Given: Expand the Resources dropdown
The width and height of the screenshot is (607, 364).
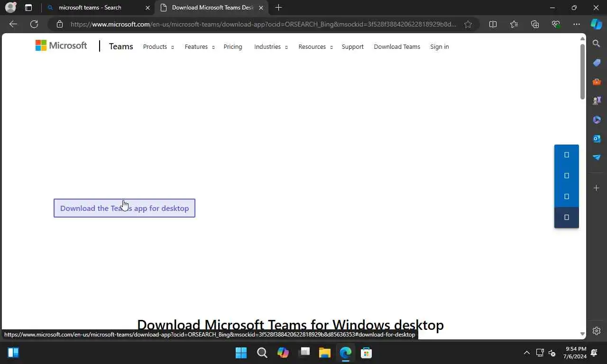Looking at the screenshot, I should tap(315, 46).
